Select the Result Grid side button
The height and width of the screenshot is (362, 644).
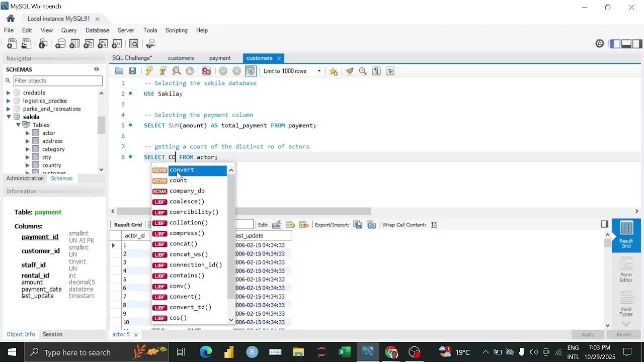[626, 235]
